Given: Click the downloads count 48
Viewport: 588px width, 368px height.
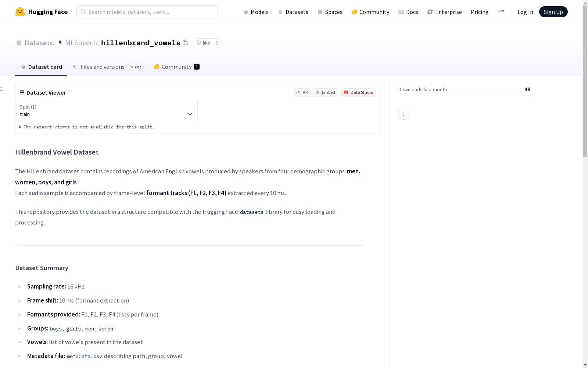Looking at the screenshot, I should coord(527,89).
